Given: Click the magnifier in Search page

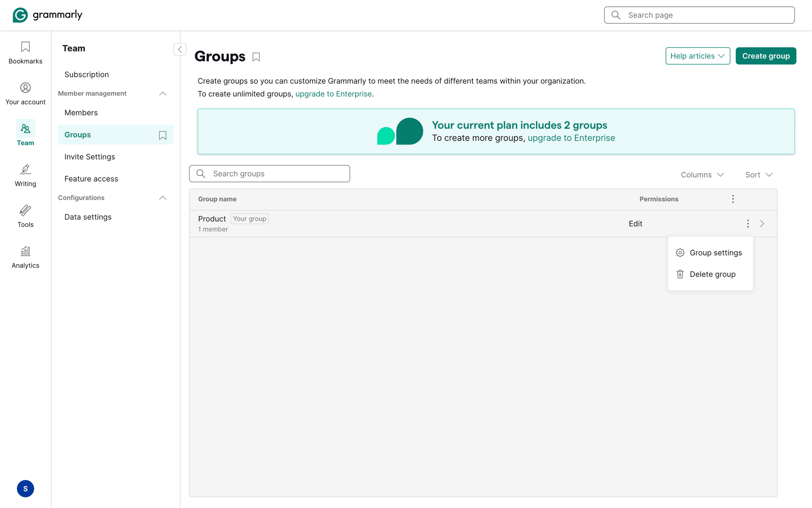Looking at the screenshot, I should 616,15.
